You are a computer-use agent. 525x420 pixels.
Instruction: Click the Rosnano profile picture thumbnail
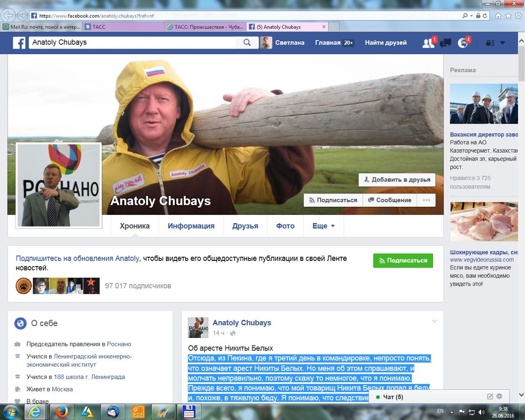59,185
